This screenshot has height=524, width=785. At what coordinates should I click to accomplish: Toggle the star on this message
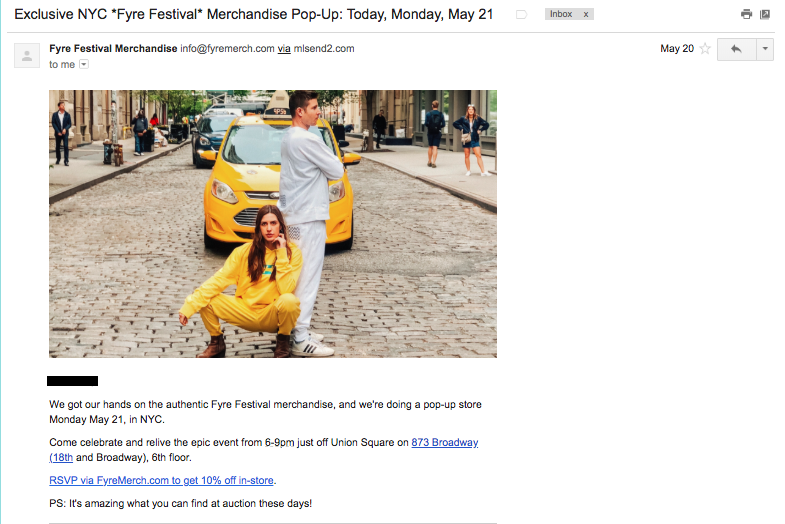[705, 49]
